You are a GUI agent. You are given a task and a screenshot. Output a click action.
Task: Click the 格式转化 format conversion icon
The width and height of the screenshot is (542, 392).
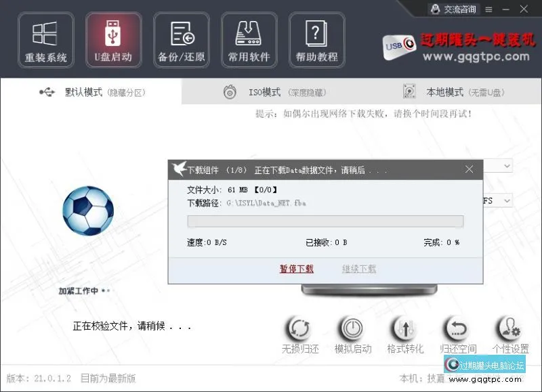(405, 330)
